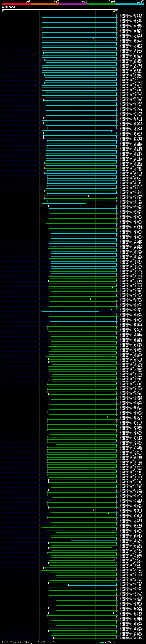
Task: Open hit UniRef100_B3H4B8
Action: (x=131, y=15)
